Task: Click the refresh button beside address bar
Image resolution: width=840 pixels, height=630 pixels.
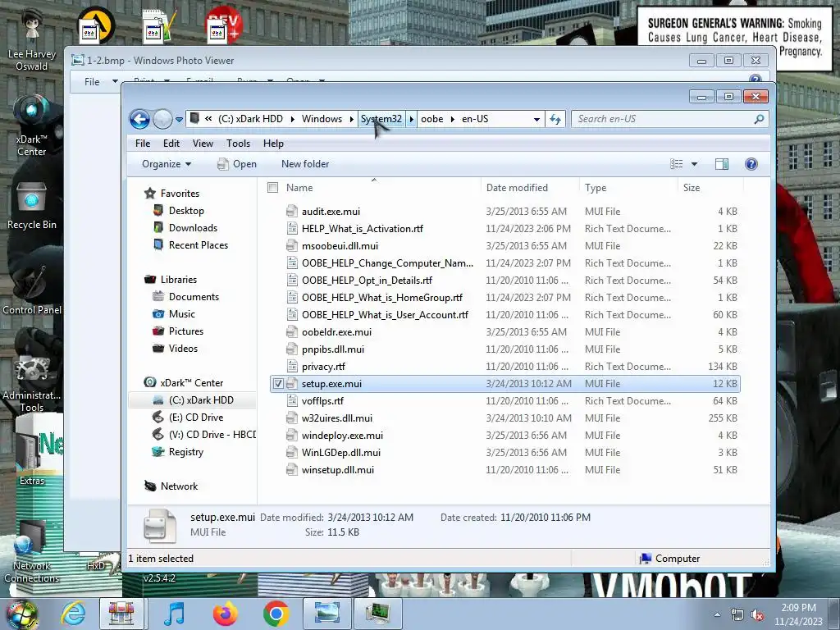Action: (555, 119)
